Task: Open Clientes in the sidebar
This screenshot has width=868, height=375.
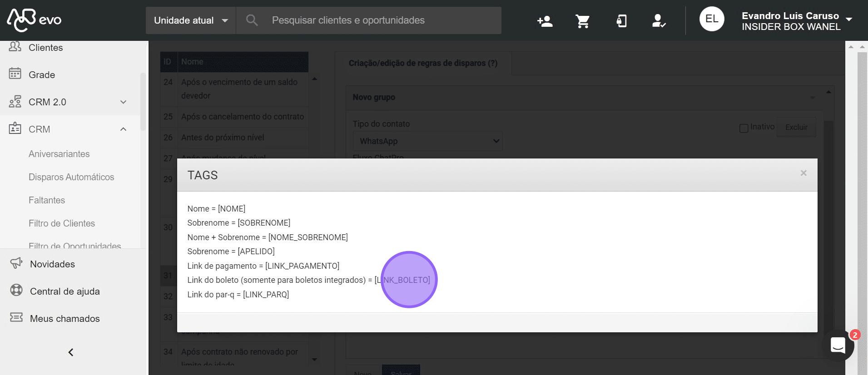Action: 45,48
